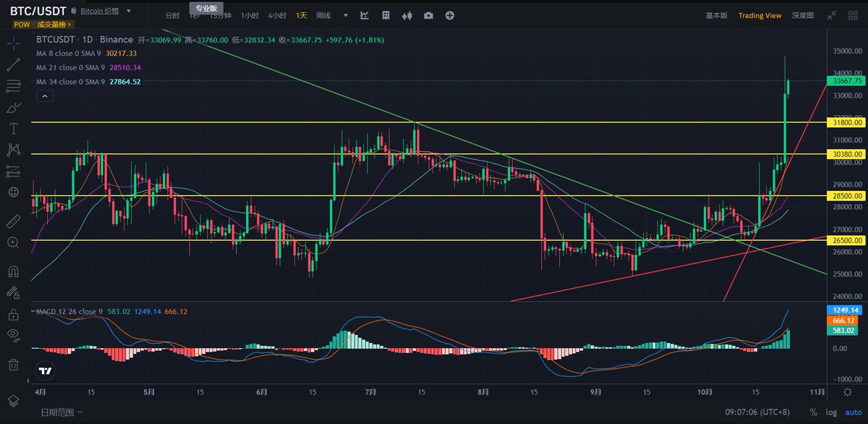This screenshot has width=868, height=424.
Task: Click the TradingView logo on chart
Action: coord(45,370)
